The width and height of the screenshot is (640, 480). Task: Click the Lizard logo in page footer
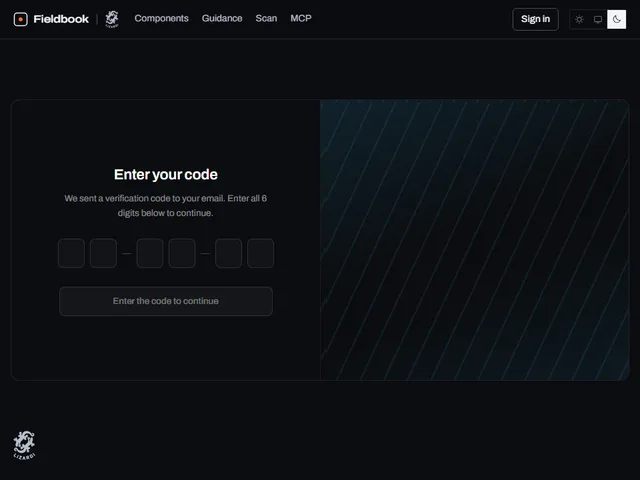(x=24, y=445)
